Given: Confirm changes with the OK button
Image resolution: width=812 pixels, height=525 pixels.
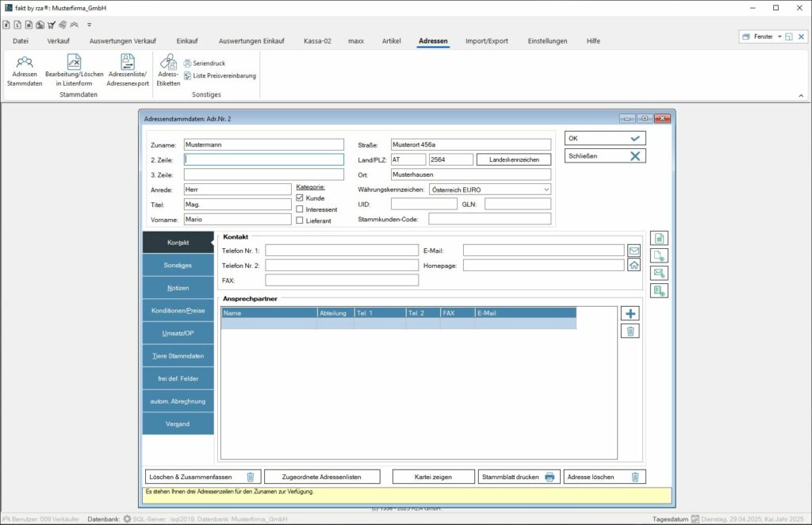Looking at the screenshot, I should tap(604, 137).
